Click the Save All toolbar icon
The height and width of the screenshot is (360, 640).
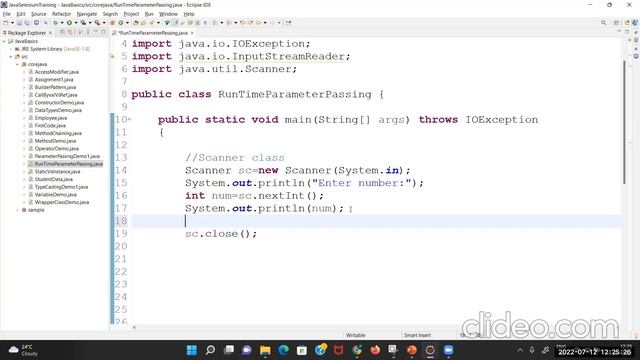[x=27, y=23]
